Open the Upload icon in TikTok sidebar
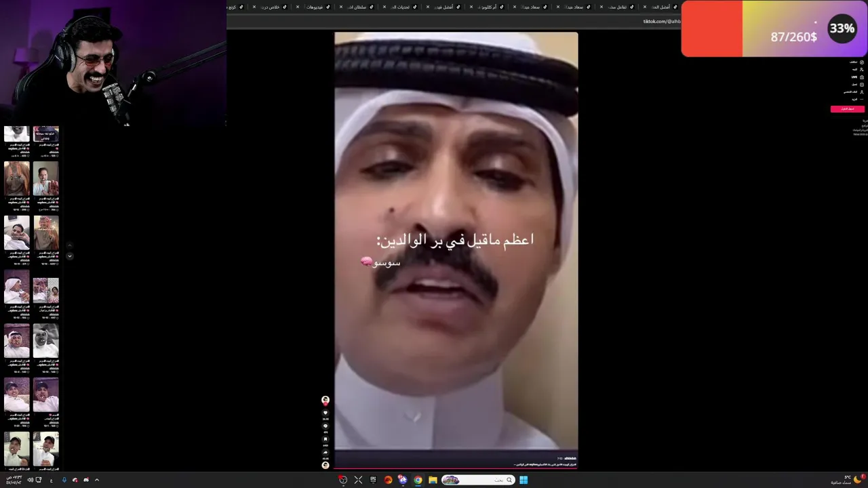The image size is (868, 488). pyautogui.click(x=862, y=84)
